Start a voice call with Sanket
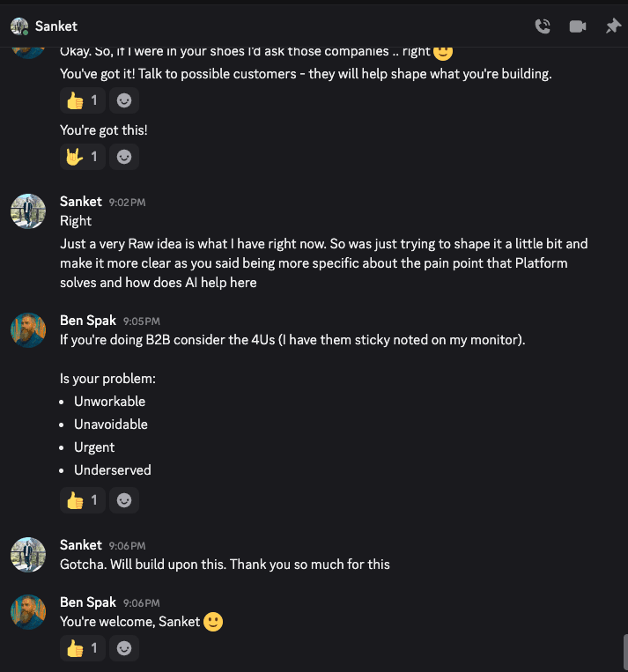This screenshot has width=628, height=672. [x=543, y=26]
